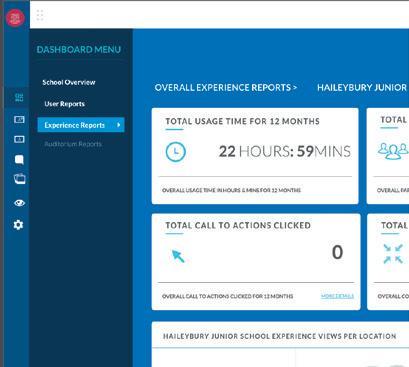Open User Reports menu item

point(64,104)
